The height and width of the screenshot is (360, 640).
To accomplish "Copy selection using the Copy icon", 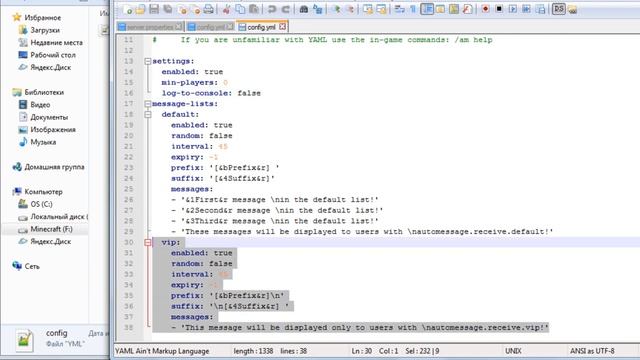I will [x=240, y=9].
